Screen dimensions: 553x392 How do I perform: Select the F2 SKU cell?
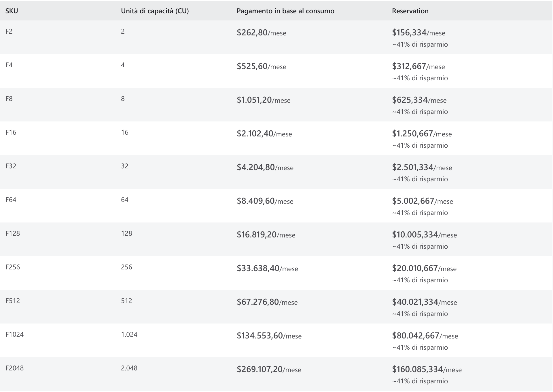pos(9,31)
